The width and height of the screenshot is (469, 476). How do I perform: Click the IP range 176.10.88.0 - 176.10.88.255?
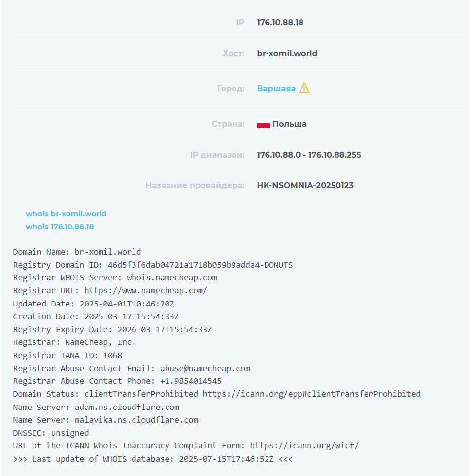308,155
